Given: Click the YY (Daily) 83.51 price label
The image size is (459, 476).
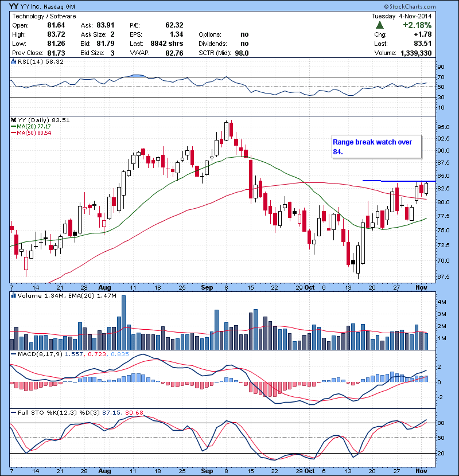Looking at the screenshot, I should point(44,120).
